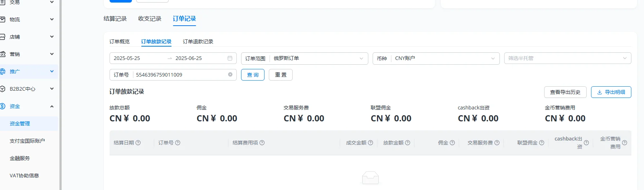Screen dimensions: 644x190
Task: Select 订单放款记录 sub-tab
Action: pos(156,42)
